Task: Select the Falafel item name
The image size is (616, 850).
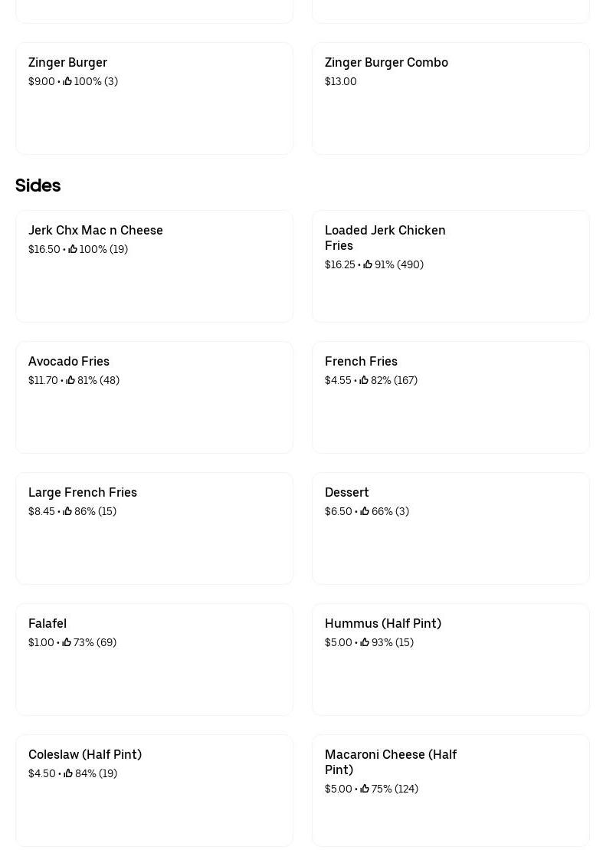Action: (x=48, y=623)
